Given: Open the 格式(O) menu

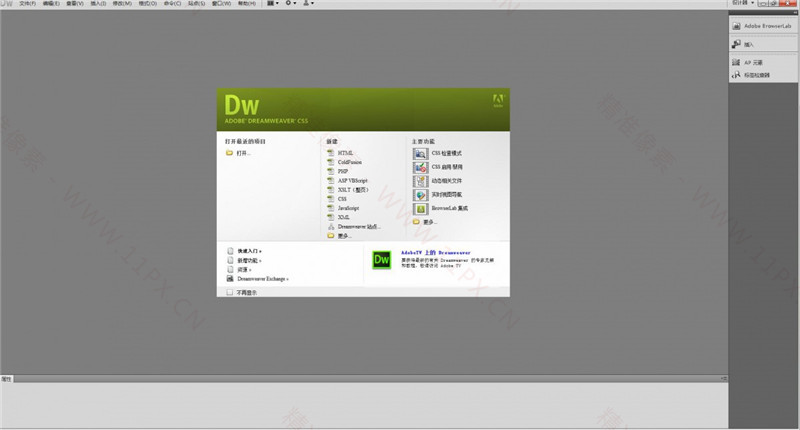Looking at the screenshot, I should [x=148, y=3].
